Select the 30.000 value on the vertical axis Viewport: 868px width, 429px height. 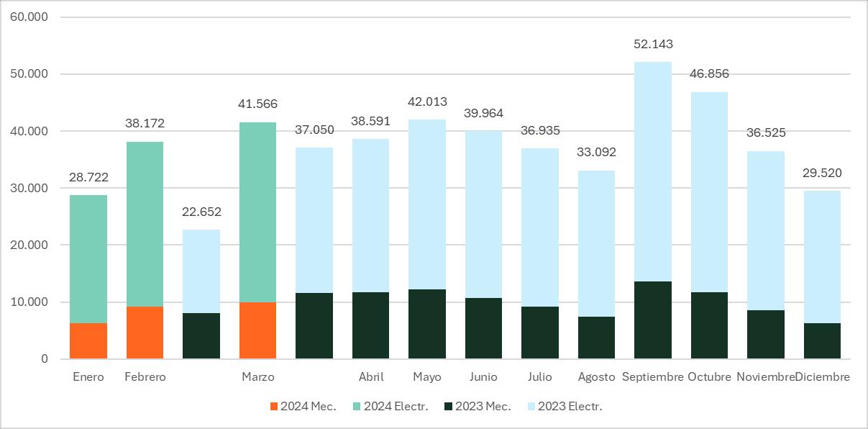click(29, 188)
